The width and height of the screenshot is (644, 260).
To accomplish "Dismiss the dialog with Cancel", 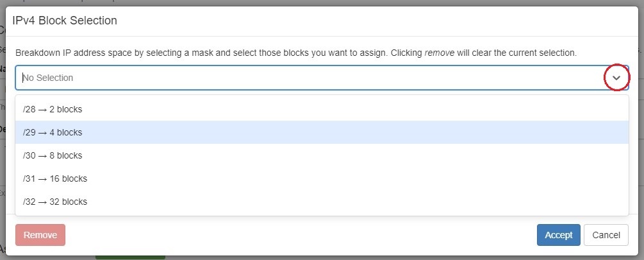I will (x=606, y=235).
